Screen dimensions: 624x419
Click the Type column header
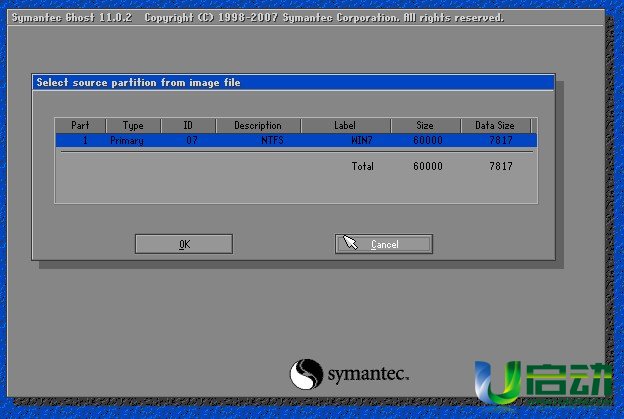[133, 125]
